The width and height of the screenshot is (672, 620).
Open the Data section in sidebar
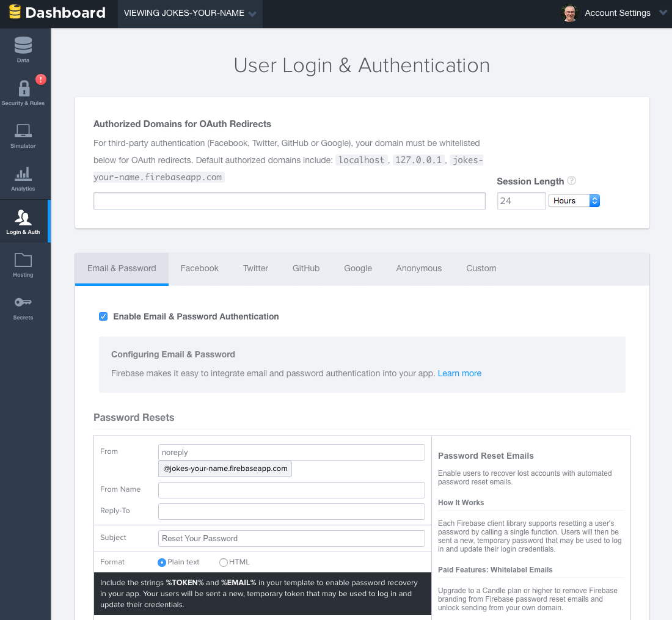click(23, 49)
